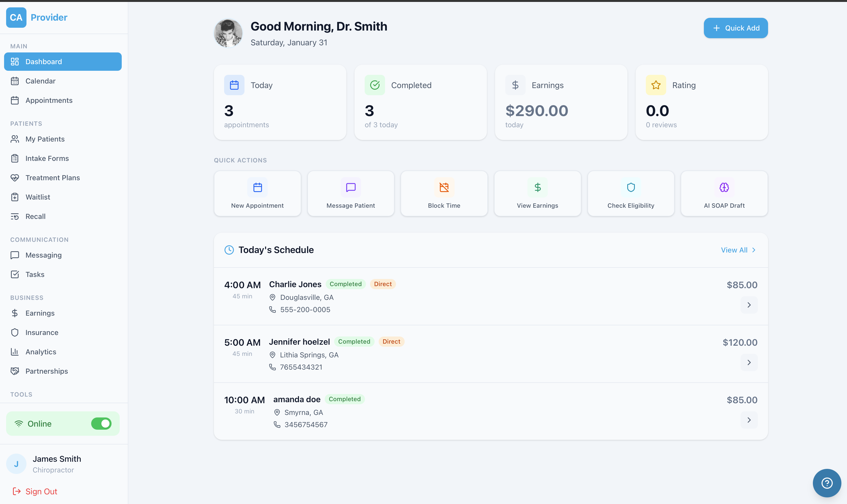The height and width of the screenshot is (504, 847).
Task: Open amanda doe appointment chevron
Action: tap(749, 420)
